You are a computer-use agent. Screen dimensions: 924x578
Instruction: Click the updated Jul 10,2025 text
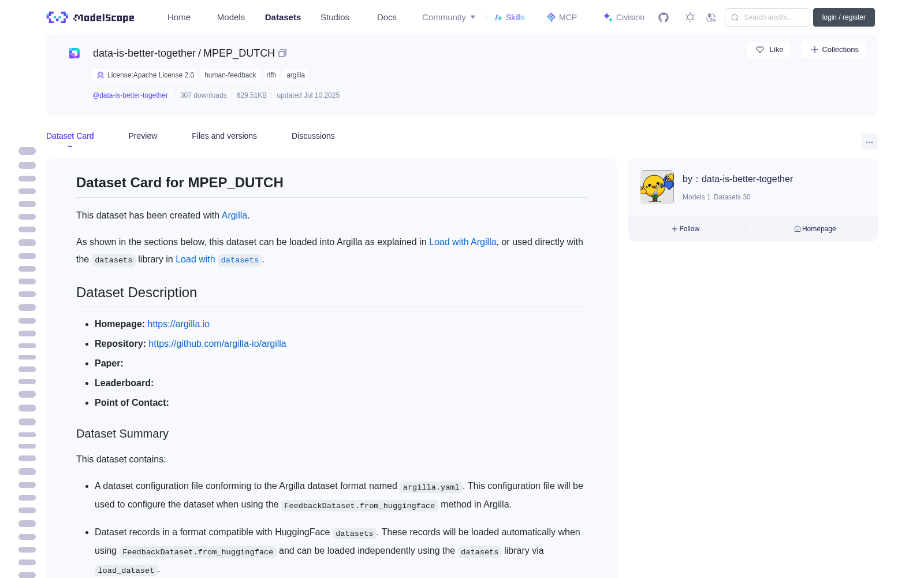[308, 95]
